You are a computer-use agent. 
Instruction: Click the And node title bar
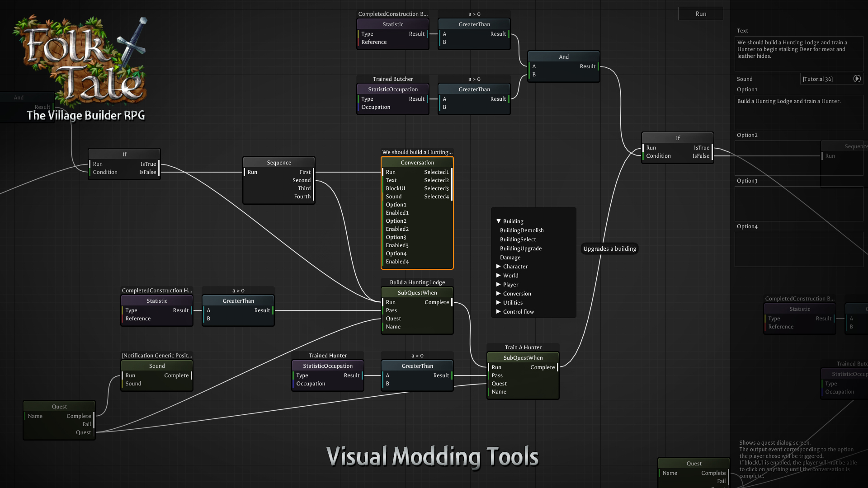point(563,56)
